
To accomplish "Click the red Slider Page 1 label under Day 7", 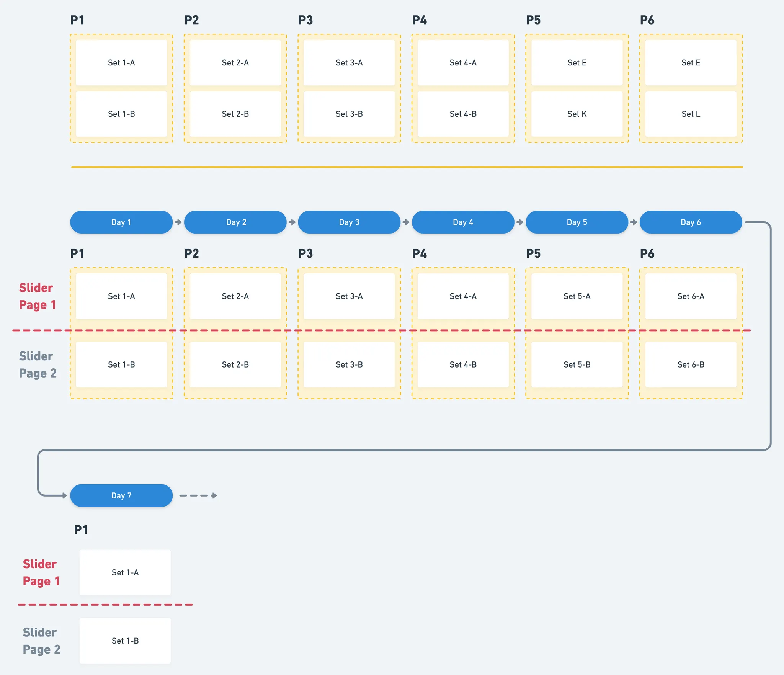I will (41, 572).
